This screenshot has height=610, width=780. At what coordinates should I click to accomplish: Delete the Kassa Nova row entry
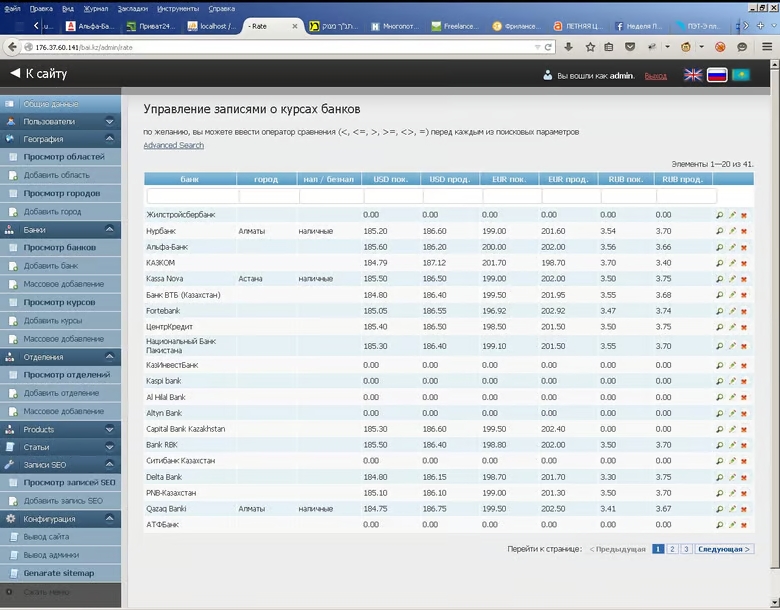[x=744, y=279]
